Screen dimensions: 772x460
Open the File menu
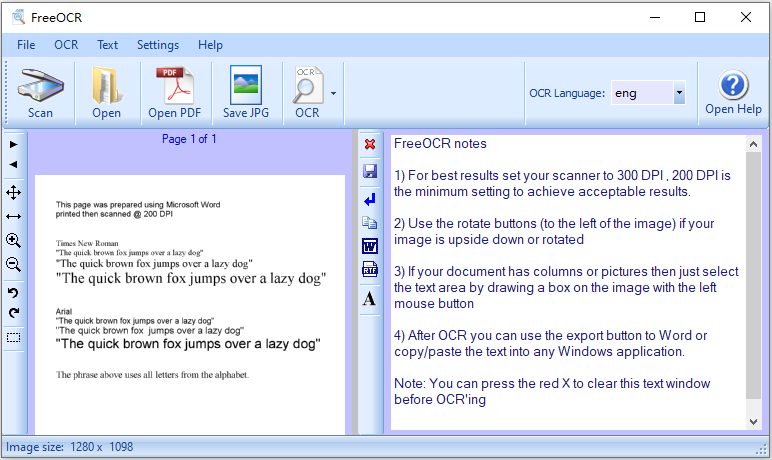point(26,45)
